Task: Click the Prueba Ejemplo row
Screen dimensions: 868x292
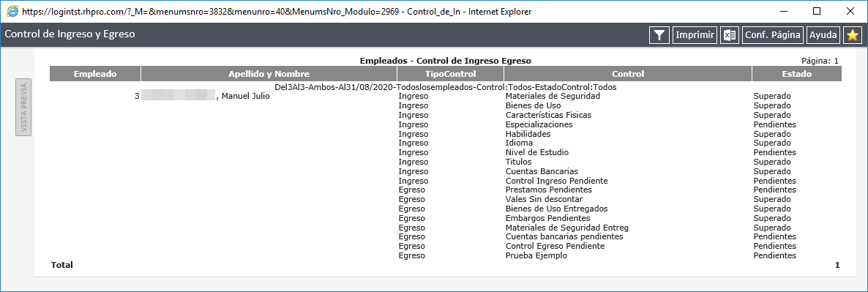Action: (536, 255)
